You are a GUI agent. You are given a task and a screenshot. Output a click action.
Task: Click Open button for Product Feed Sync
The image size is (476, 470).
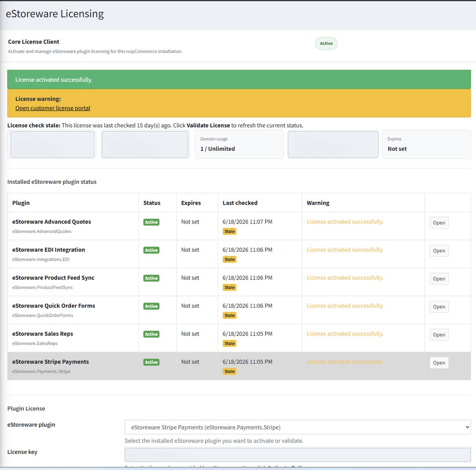coord(439,279)
